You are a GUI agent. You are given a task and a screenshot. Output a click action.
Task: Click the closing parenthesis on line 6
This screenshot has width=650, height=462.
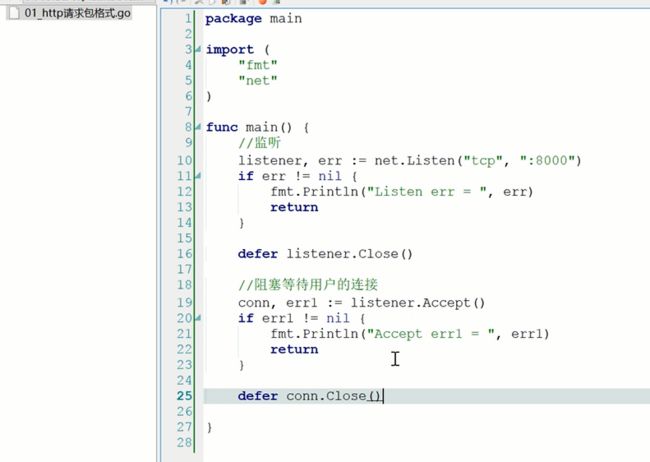[209, 96]
